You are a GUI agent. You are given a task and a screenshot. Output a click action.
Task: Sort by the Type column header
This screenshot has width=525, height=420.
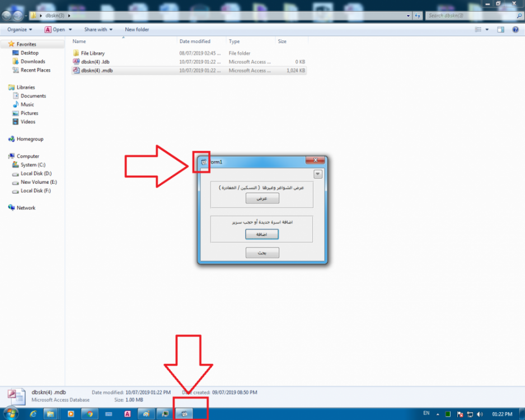250,41
